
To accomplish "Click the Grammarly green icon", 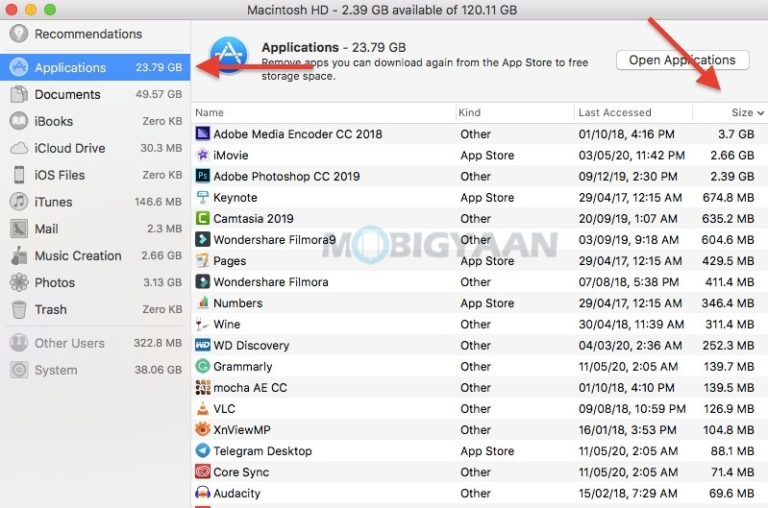I will pyautogui.click(x=203, y=366).
